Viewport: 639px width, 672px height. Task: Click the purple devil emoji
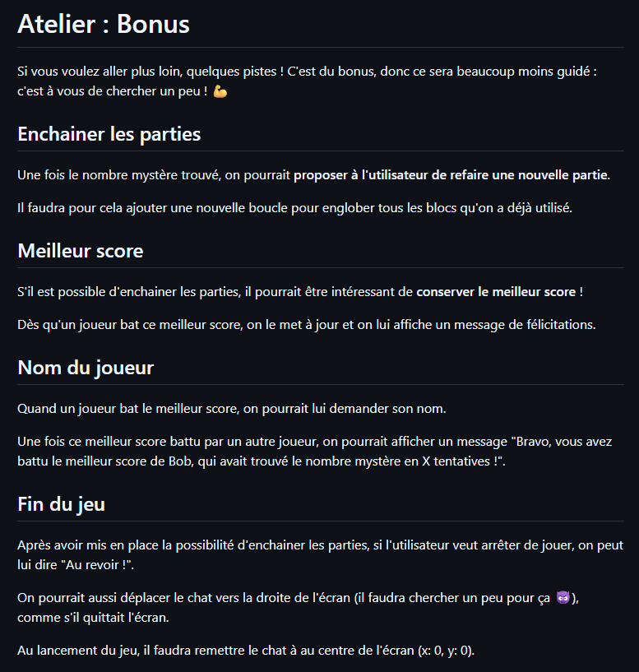click(x=563, y=599)
